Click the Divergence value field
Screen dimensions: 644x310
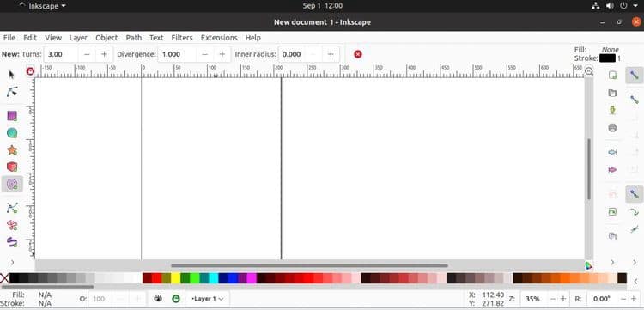178,54
